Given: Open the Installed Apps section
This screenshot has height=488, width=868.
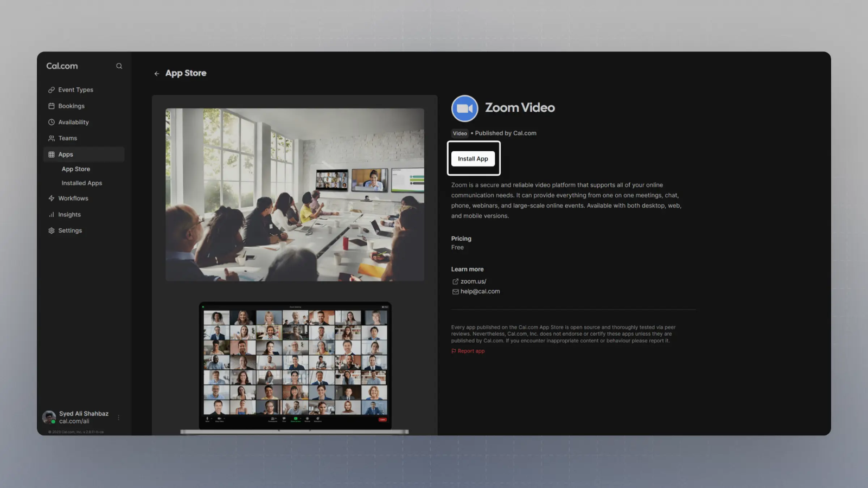Looking at the screenshot, I should [x=81, y=183].
